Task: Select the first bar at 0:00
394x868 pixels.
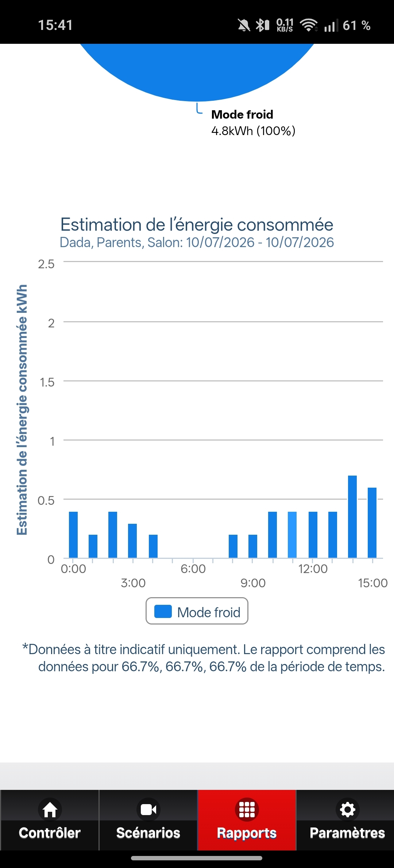Action: click(73, 535)
